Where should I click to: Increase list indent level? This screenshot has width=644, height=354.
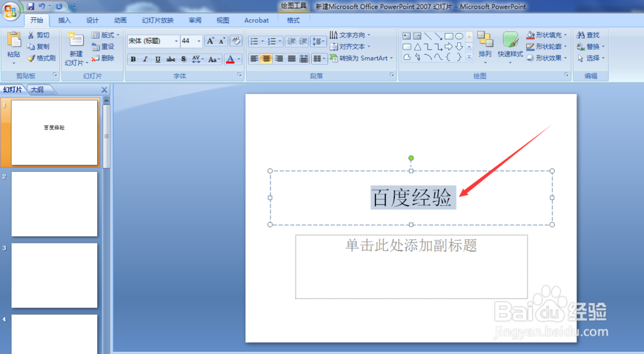[x=303, y=41]
